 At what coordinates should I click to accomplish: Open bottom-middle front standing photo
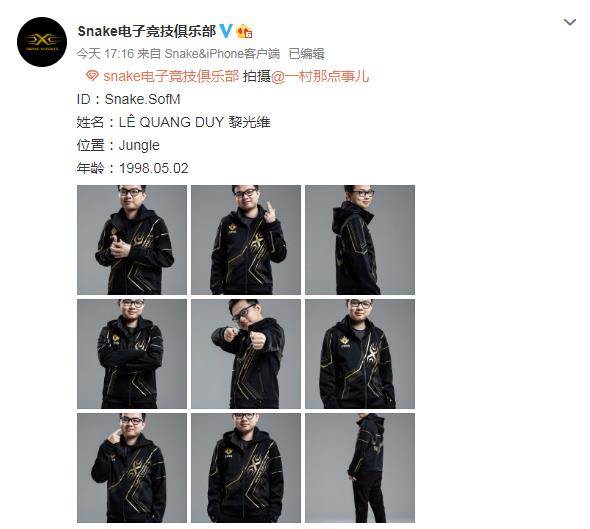pyautogui.click(x=246, y=468)
